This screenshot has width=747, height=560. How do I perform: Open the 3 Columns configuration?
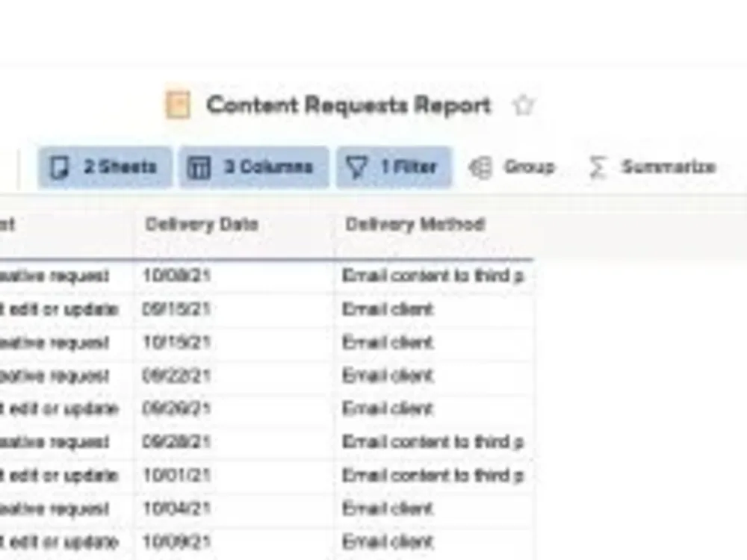(x=254, y=167)
